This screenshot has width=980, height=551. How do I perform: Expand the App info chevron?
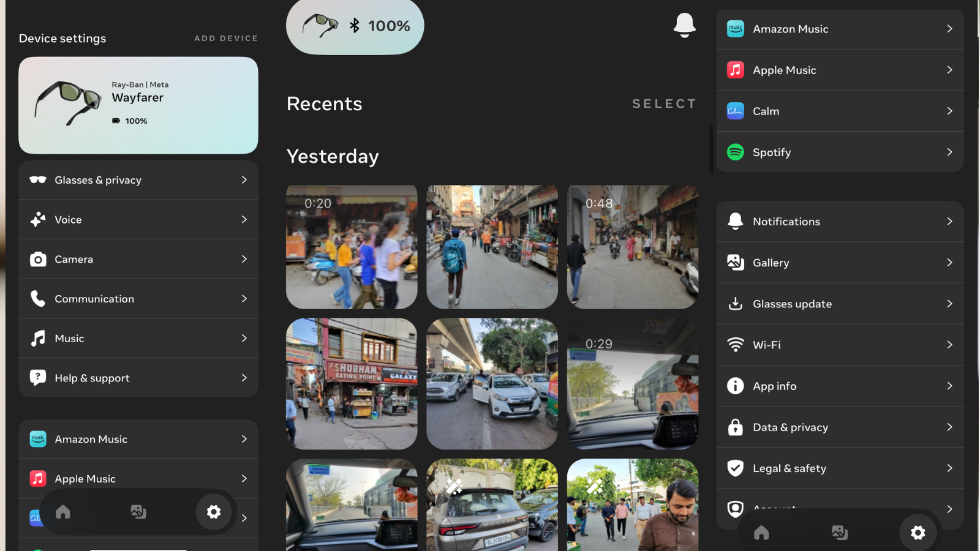point(949,386)
